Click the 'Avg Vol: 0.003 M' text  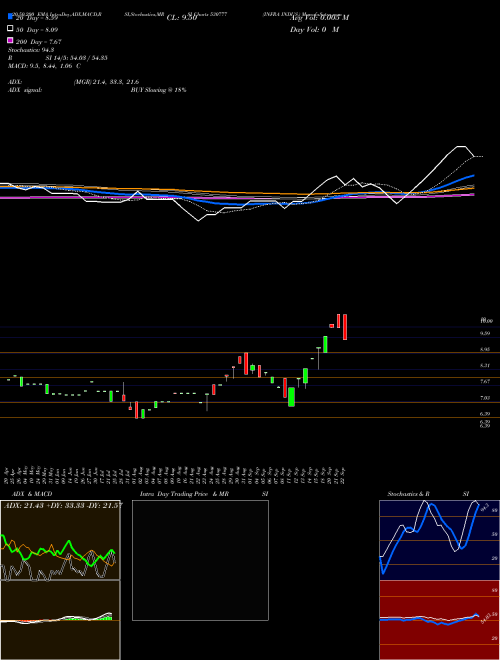click(x=319, y=18)
